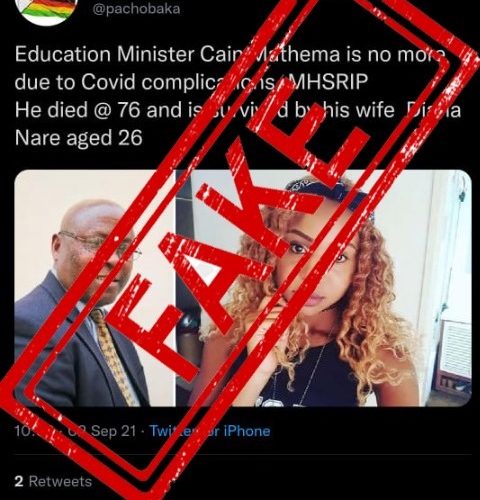Open the flag profile avatar
480x500 pixels.
49,10
